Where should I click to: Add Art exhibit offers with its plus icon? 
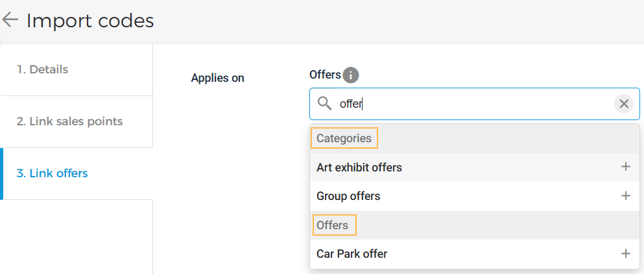pos(625,167)
